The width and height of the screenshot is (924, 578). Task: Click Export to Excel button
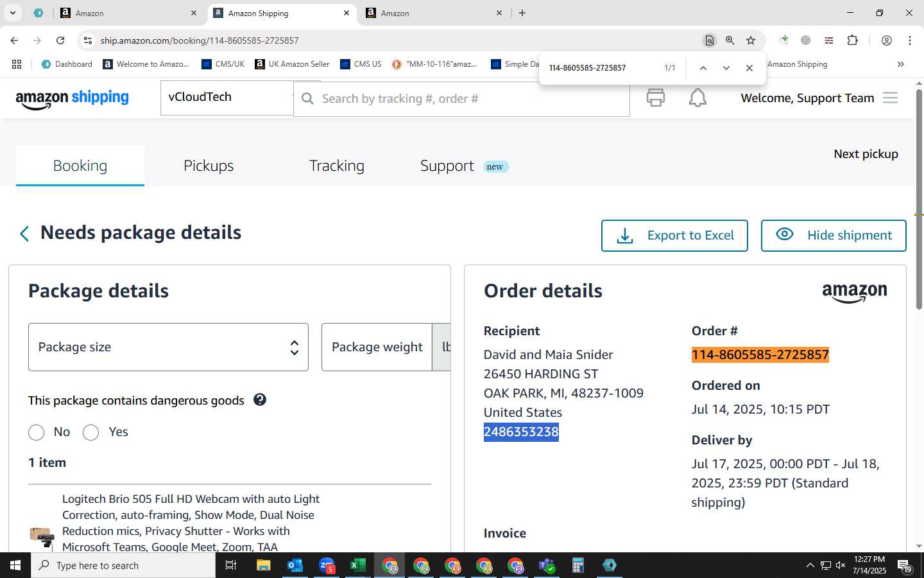pyautogui.click(x=674, y=236)
